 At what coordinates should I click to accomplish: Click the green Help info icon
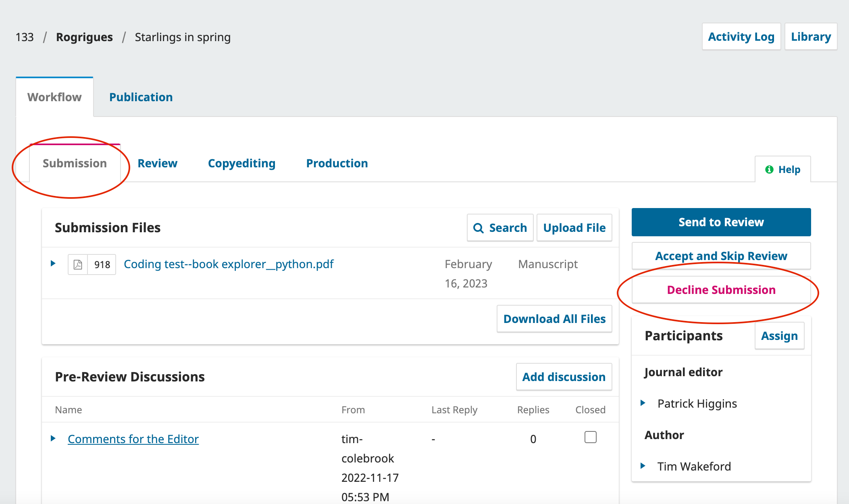[x=769, y=170]
